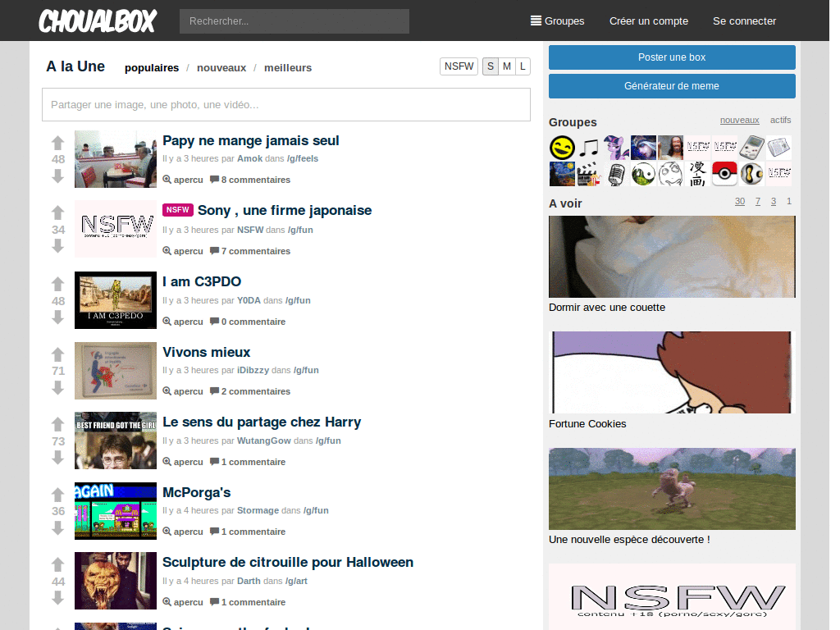Open the Groupes menu icon in header

pyautogui.click(x=536, y=21)
